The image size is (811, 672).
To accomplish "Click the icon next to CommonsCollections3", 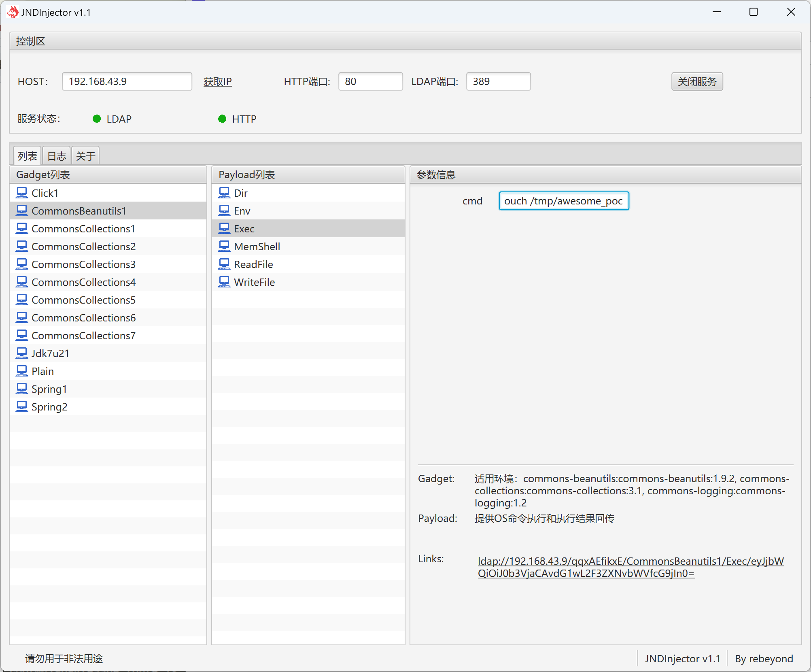I will [22, 264].
